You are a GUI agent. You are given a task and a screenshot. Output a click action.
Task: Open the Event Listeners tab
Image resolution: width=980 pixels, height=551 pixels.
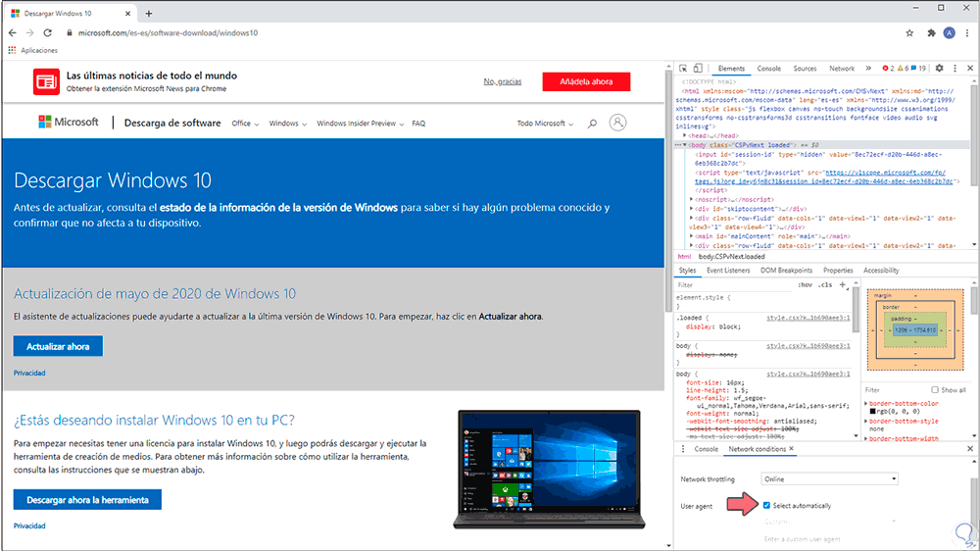(728, 271)
